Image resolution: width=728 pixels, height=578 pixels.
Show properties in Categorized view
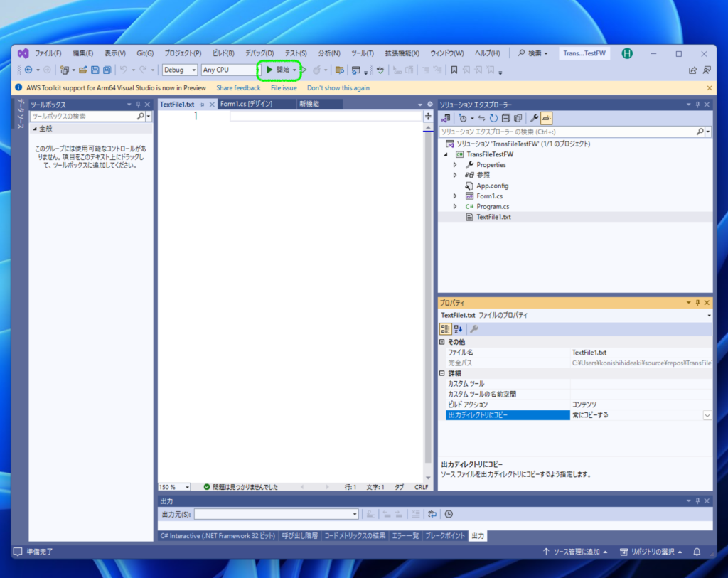pos(445,329)
